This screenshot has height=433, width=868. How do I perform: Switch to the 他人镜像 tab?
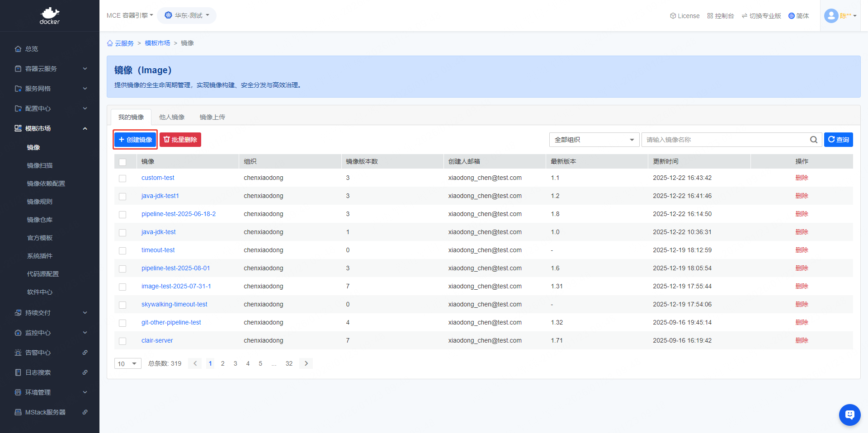[172, 117]
